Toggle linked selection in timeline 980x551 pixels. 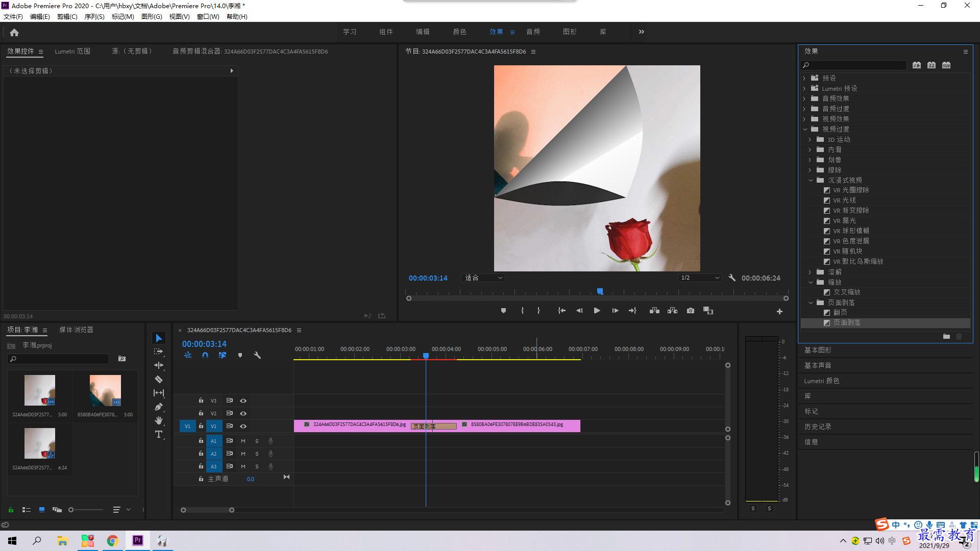pos(223,355)
